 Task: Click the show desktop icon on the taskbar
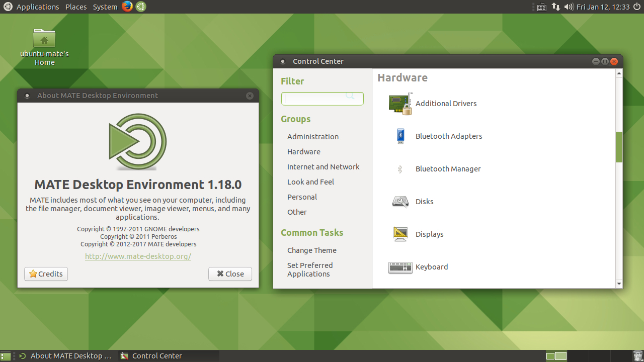[x=7, y=355]
